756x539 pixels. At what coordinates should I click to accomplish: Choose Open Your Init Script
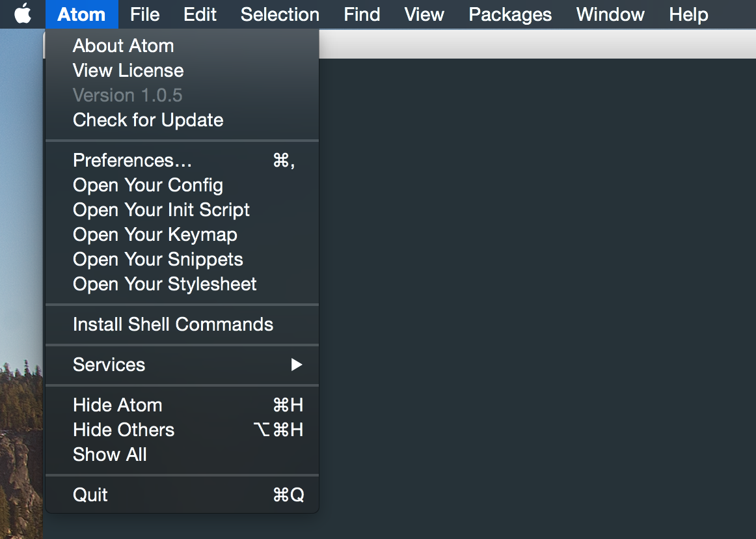coord(182,210)
